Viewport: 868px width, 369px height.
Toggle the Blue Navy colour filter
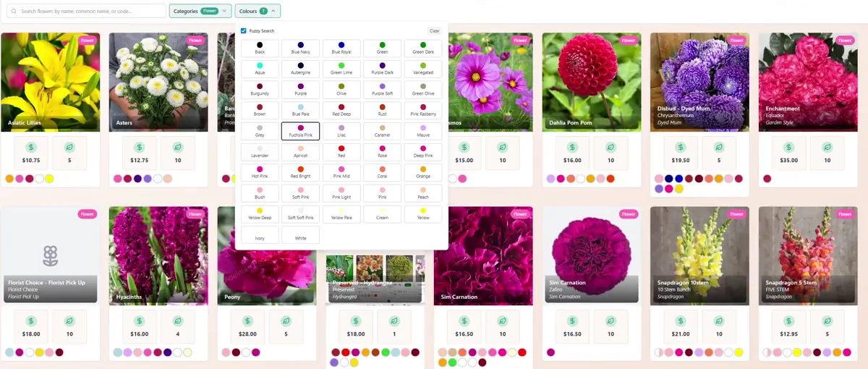coord(300,48)
